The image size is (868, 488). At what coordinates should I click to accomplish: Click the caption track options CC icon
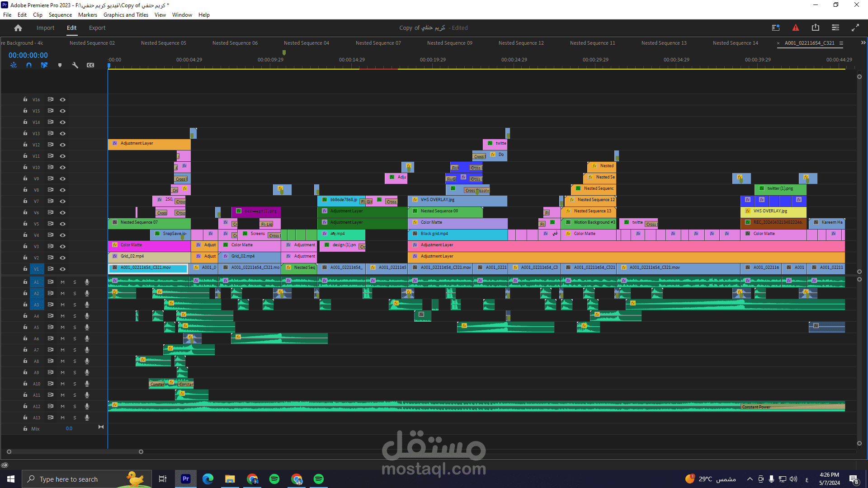pos(90,65)
